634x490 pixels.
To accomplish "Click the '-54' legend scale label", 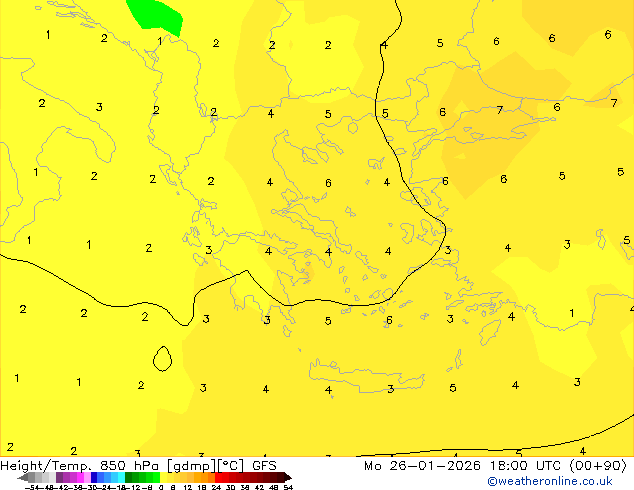I will click(31, 488).
